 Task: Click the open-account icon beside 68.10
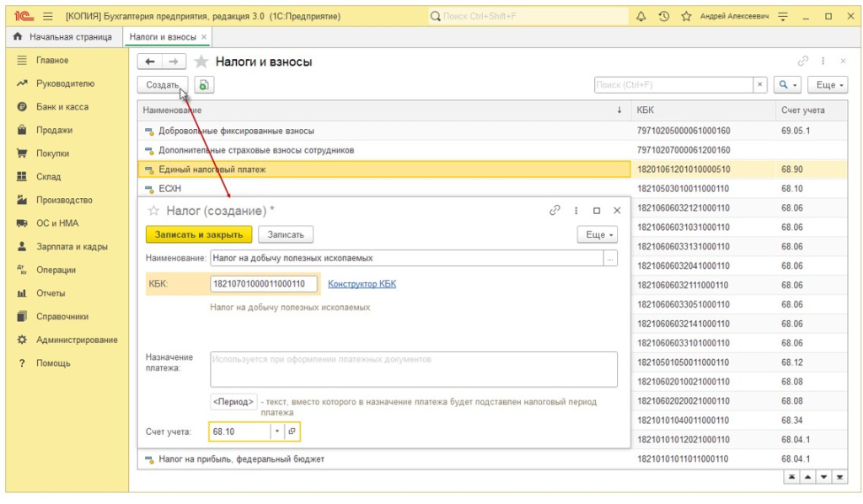click(292, 432)
